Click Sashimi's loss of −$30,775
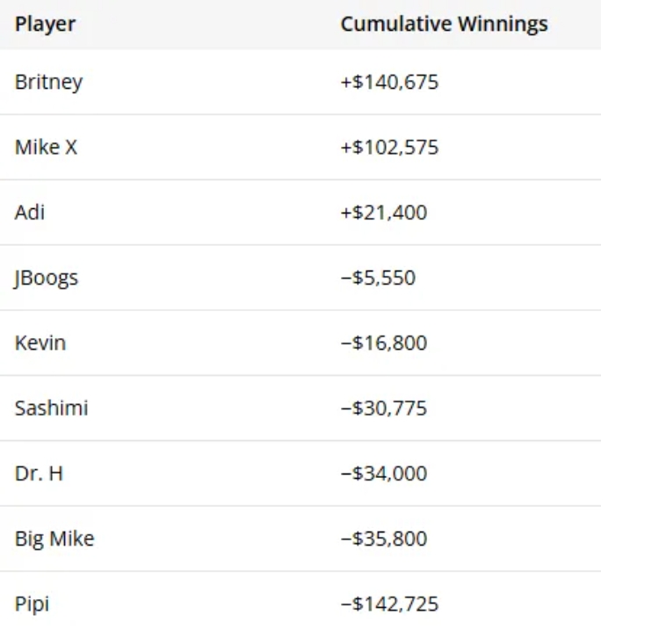This screenshot has width=659, height=644. 383,409
